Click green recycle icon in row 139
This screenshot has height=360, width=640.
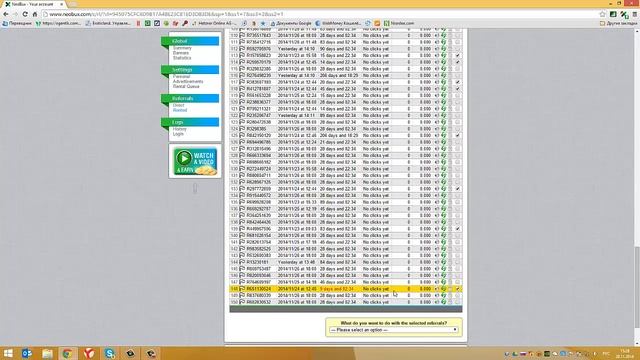[x=444, y=229]
